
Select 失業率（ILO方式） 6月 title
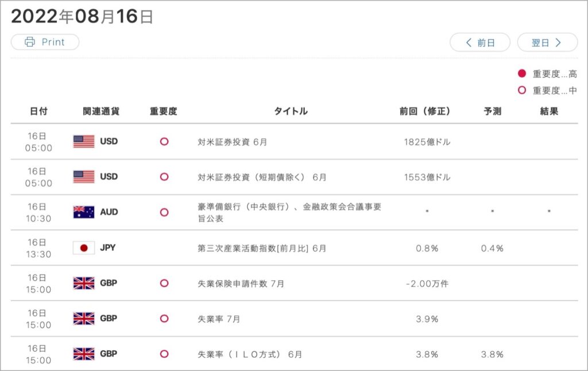click(x=250, y=354)
